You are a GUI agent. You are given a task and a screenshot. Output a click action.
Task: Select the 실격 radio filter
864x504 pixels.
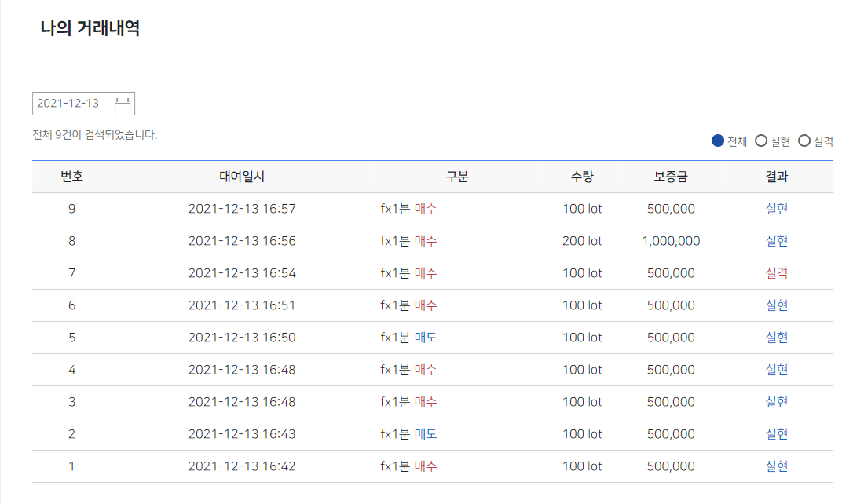[x=804, y=141]
